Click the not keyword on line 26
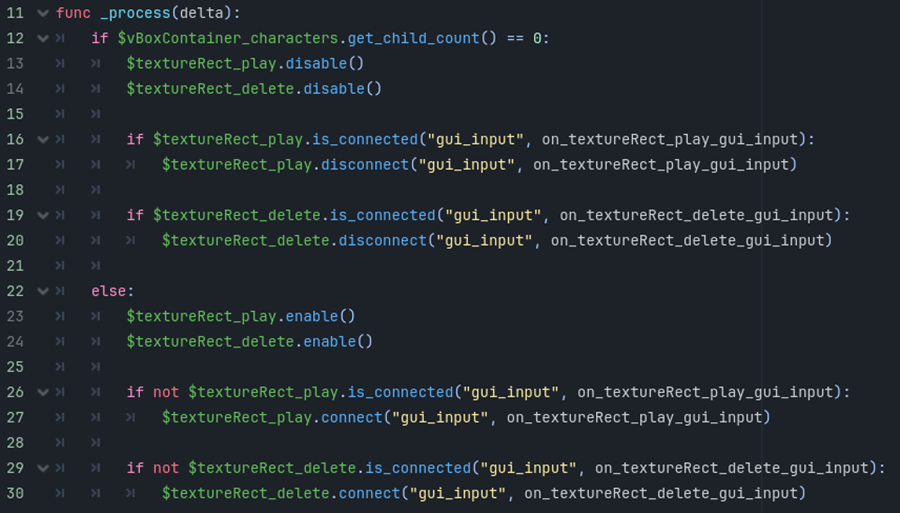 pyautogui.click(x=166, y=392)
